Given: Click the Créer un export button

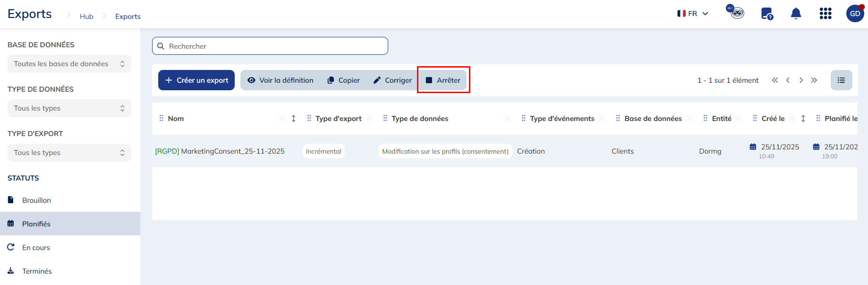Looking at the screenshot, I should tap(196, 80).
